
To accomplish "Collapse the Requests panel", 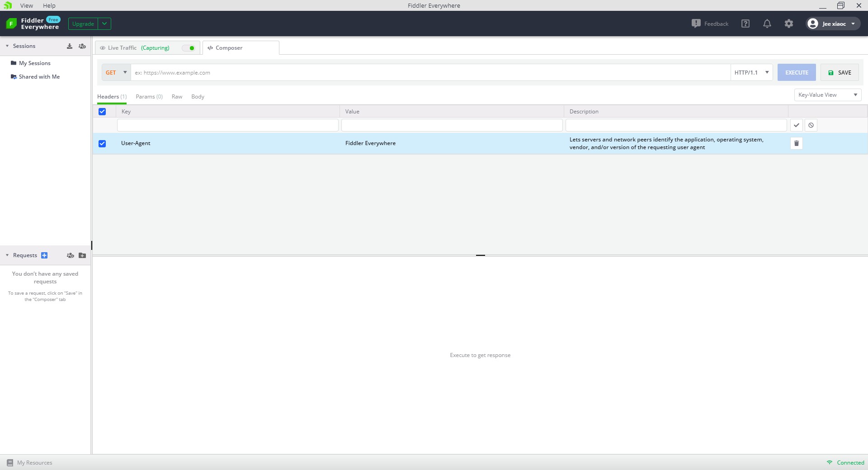I will [7, 255].
